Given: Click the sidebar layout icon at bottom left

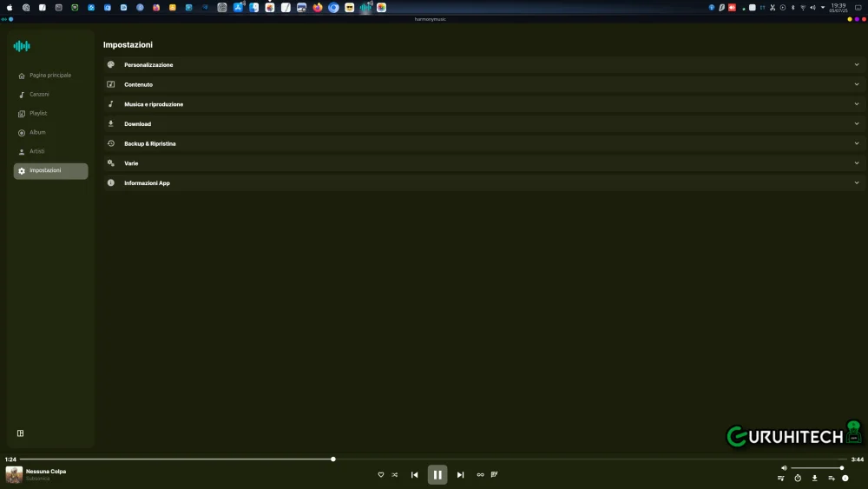Looking at the screenshot, I should pos(21,433).
